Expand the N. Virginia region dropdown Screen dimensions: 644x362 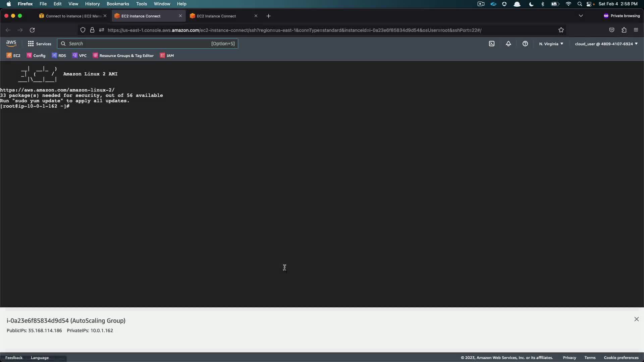point(551,44)
